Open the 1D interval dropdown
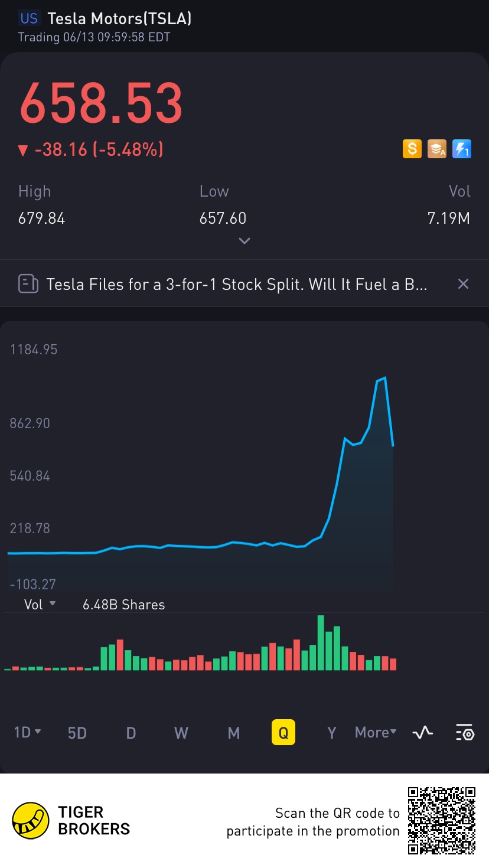Image resolution: width=489 pixels, height=868 pixels. pyautogui.click(x=27, y=733)
